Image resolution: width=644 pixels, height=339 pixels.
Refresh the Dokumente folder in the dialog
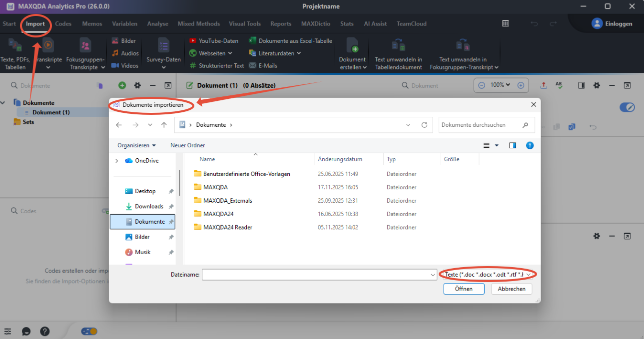click(x=424, y=125)
